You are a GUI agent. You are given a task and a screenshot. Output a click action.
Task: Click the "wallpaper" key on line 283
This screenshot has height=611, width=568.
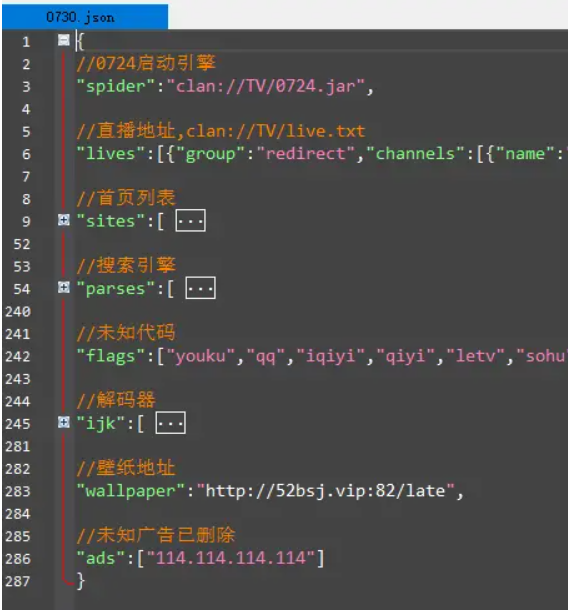[x=131, y=491]
